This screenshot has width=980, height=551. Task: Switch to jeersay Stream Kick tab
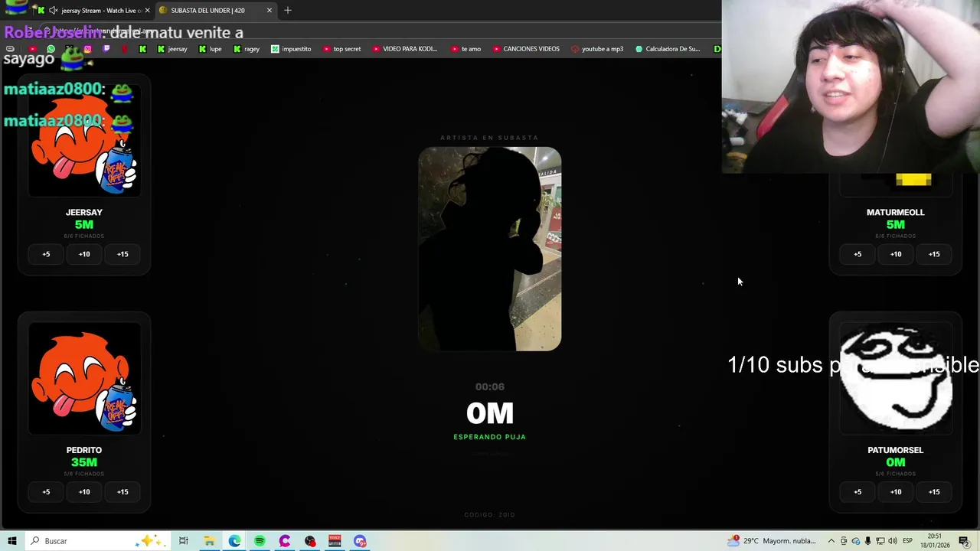[93, 10]
